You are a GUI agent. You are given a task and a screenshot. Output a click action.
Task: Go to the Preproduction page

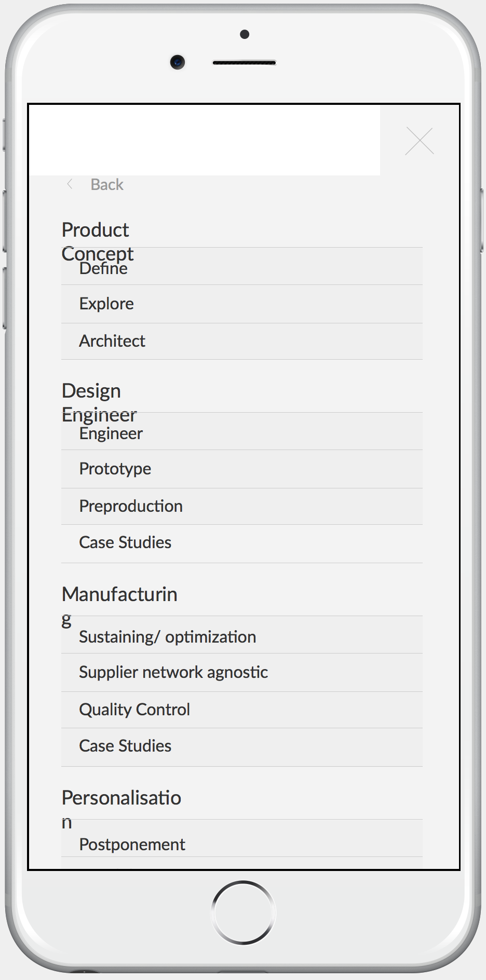(x=131, y=506)
